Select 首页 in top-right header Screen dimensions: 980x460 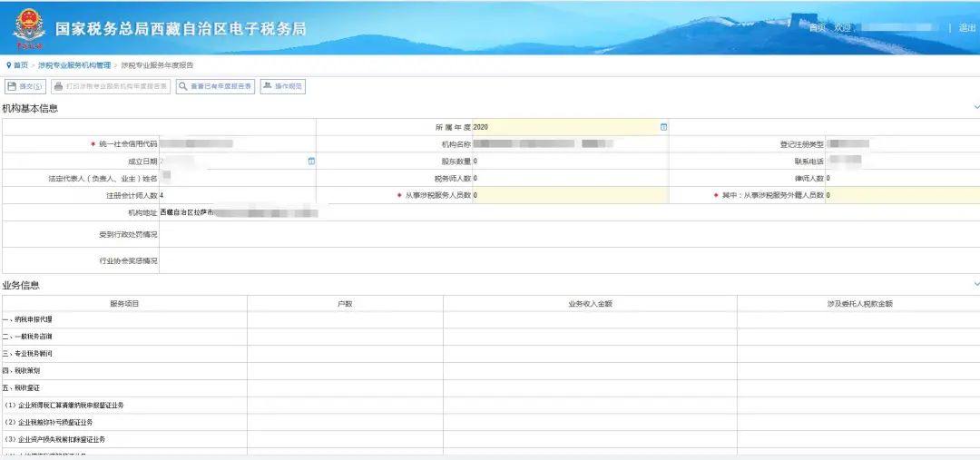tap(817, 28)
